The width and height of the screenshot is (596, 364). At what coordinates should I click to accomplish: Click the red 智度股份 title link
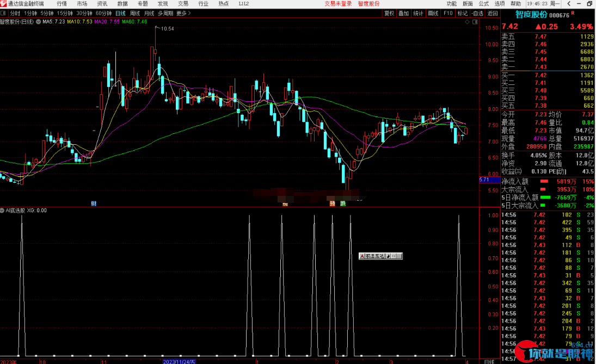[368, 3]
